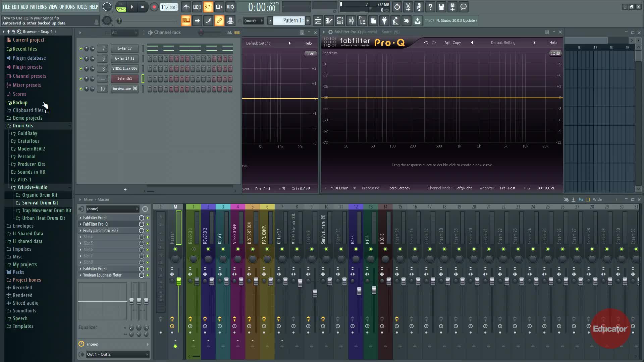Open the Piano roll view icon
The image size is (644, 362).
click(x=329, y=21)
